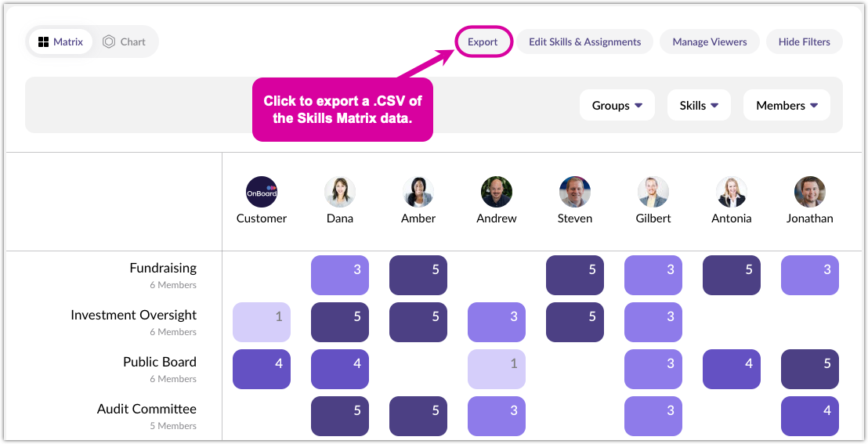
Task: Switch to Chart view tab
Action: pyautogui.click(x=125, y=42)
